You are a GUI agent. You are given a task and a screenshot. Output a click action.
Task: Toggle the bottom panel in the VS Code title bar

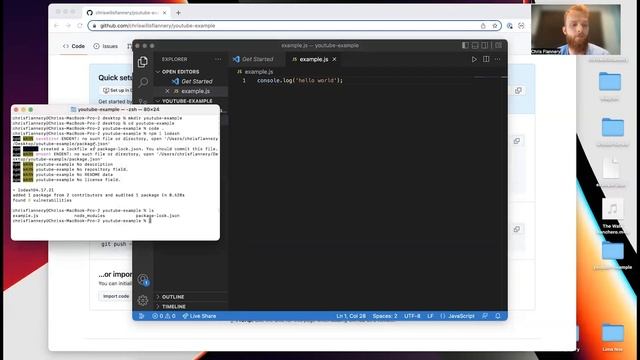point(475,45)
